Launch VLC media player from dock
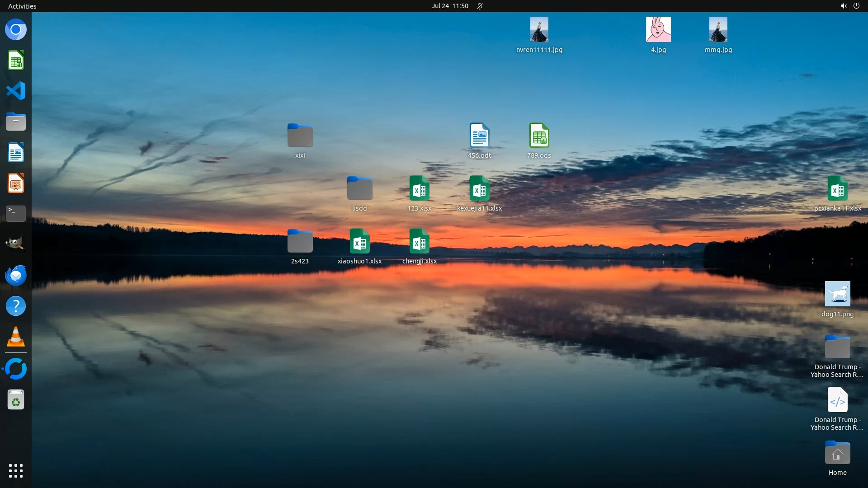The height and width of the screenshot is (488, 868). pos(16,337)
